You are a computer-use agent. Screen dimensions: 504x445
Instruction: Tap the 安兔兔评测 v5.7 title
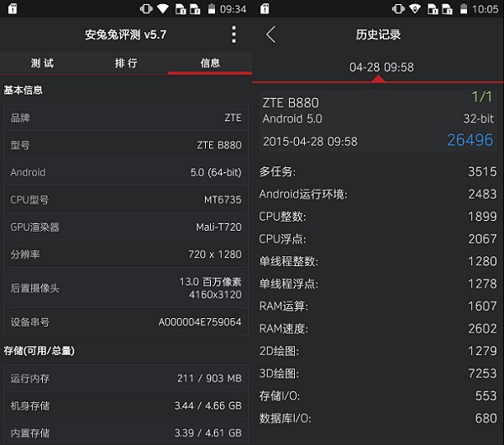[x=126, y=34]
